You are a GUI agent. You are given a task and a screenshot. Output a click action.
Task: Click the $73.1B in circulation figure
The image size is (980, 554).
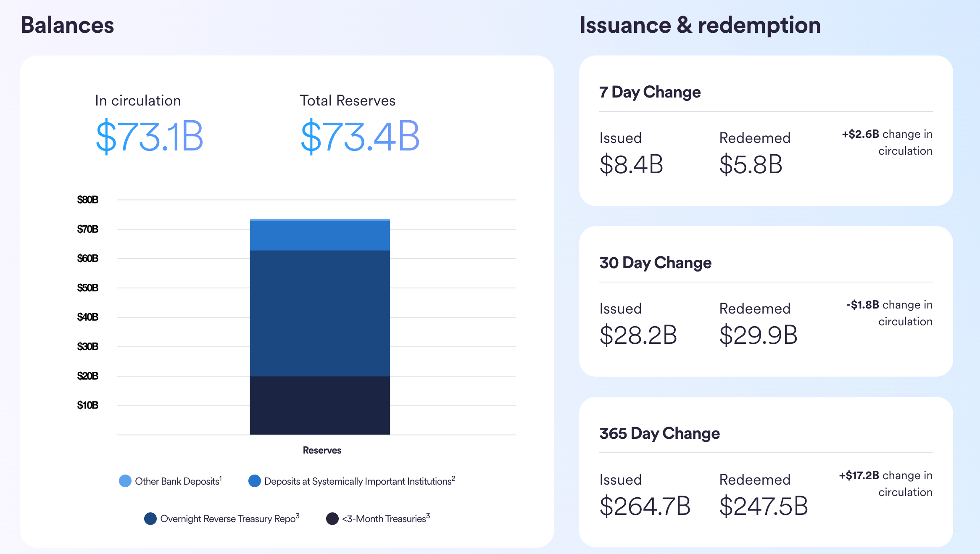150,136
